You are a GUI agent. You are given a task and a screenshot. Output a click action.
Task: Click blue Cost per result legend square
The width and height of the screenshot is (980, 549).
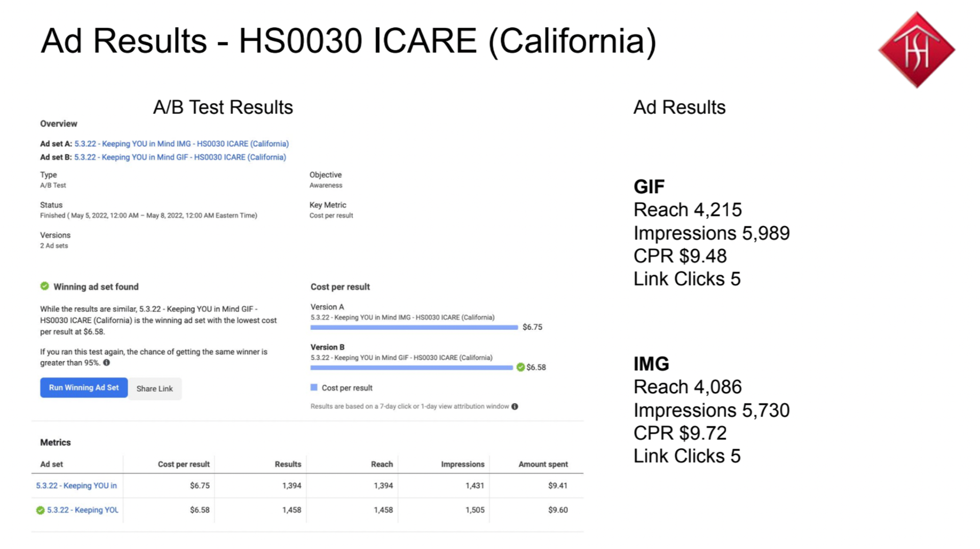tap(314, 388)
